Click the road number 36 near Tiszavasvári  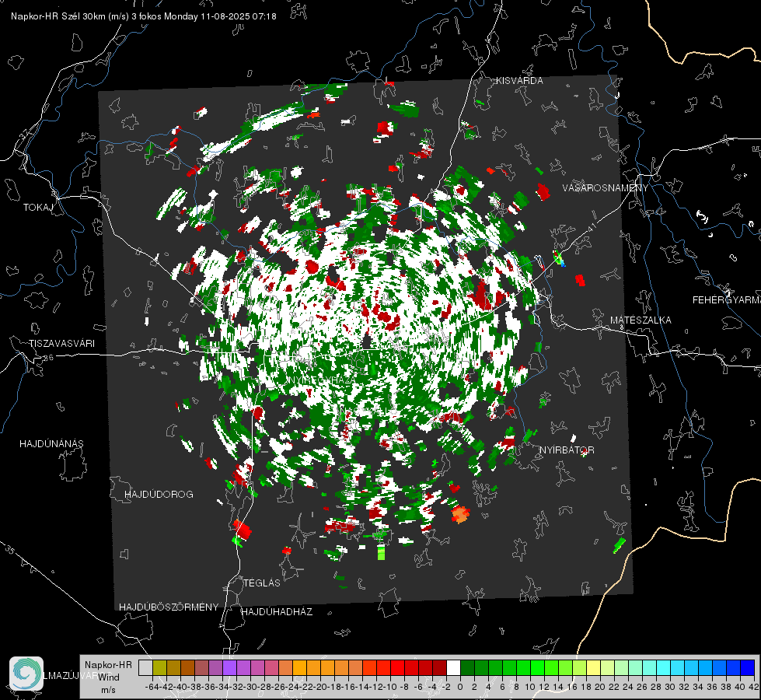pyautogui.click(x=48, y=358)
